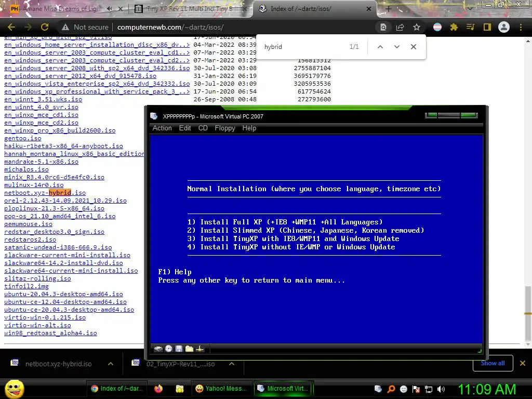Open media controls icon in toolbar
The width and height of the screenshot is (532, 399).
coord(470,27)
